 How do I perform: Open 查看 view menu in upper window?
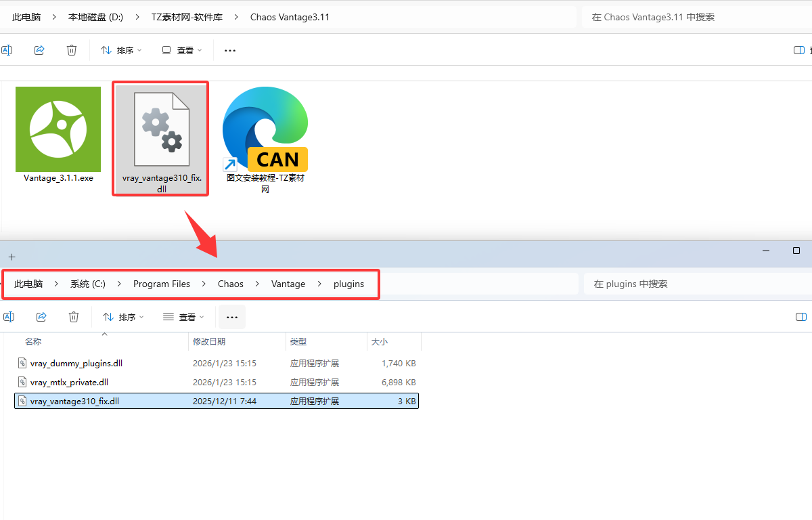(x=182, y=50)
